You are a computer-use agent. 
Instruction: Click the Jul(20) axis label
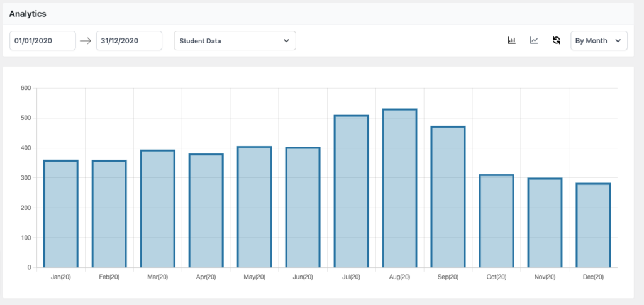pos(351,277)
